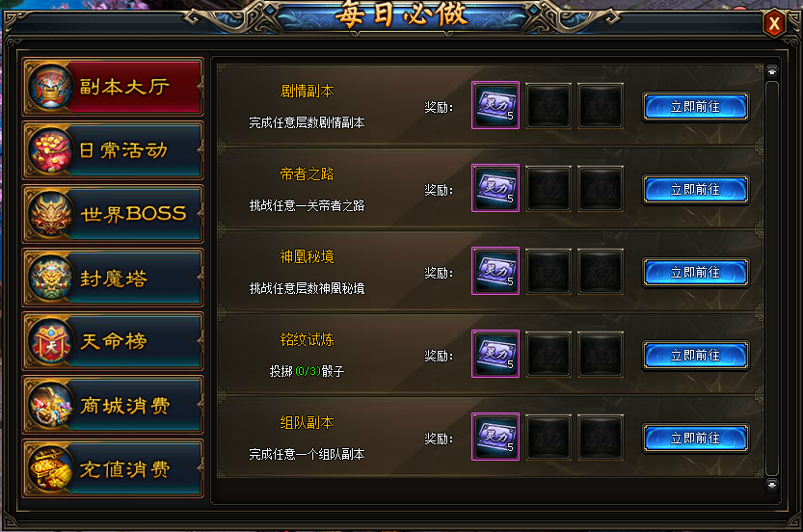Open the 副本大厅 tab
The width and height of the screenshot is (803, 532).
coord(113,87)
